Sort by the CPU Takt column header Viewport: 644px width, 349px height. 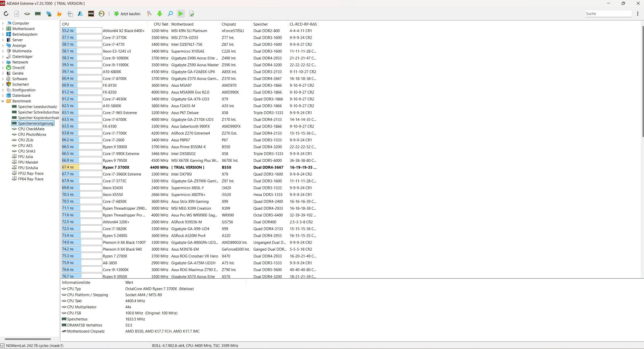[x=158, y=24]
